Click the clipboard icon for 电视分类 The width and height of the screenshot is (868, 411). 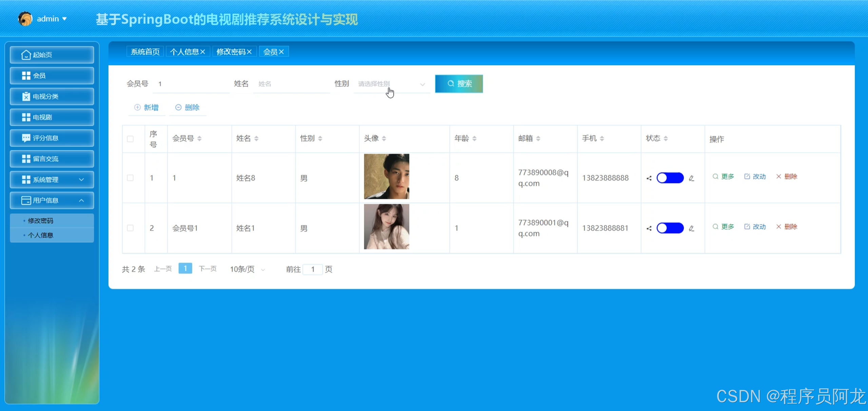click(x=26, y=97)
